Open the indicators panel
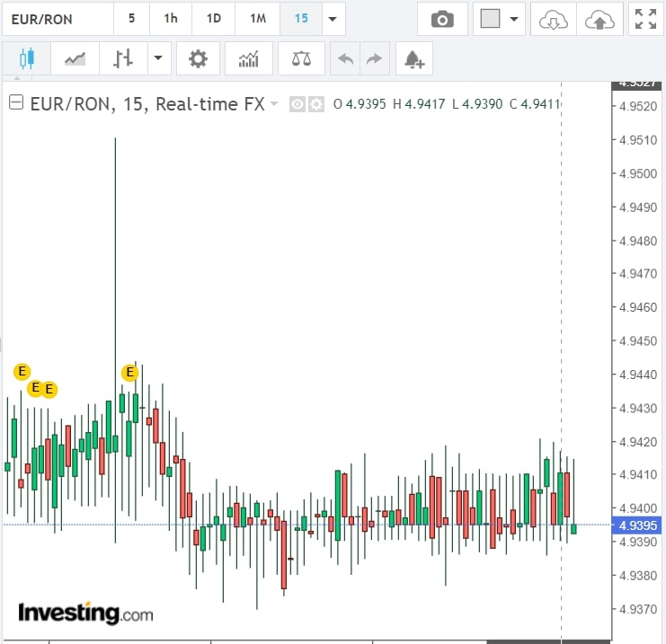 pos(248,59)
